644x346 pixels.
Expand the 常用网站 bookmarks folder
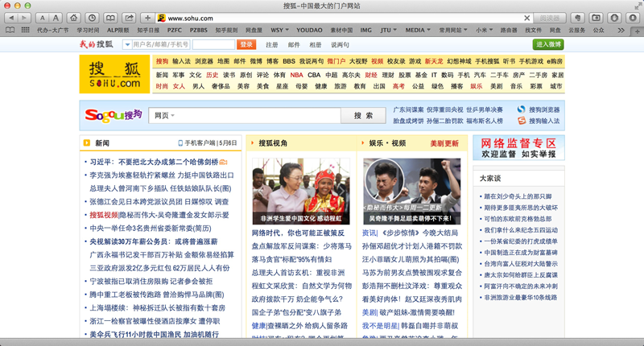point(453,30)
